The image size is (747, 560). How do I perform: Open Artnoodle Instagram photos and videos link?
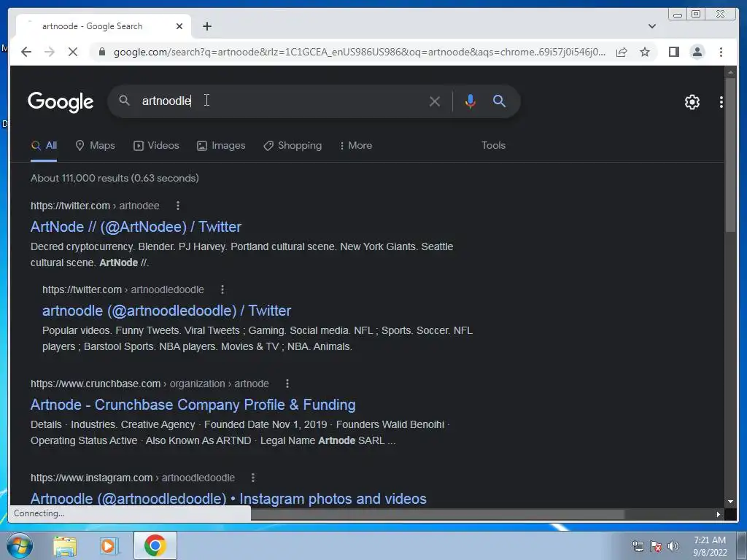click(228, 499)
